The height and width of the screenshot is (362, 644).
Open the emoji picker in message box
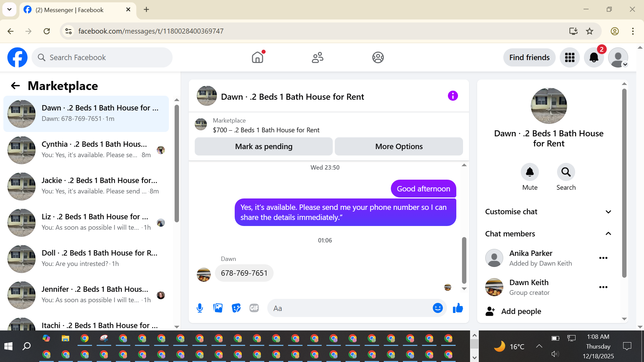pyautogui.click(x=438, y=308)
